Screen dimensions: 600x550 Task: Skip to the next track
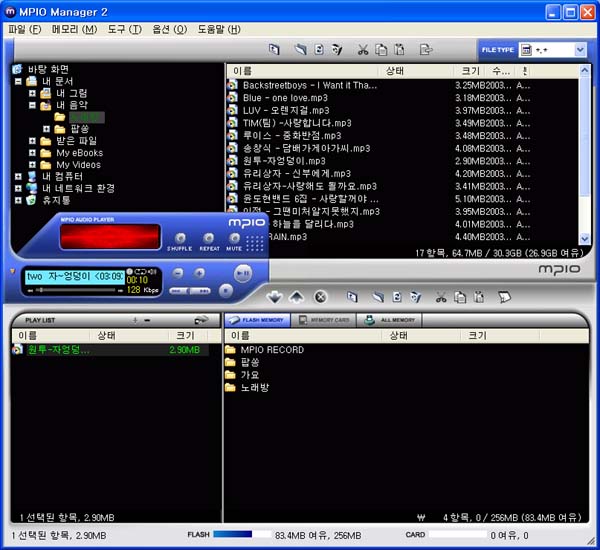[x=202, y=291]
